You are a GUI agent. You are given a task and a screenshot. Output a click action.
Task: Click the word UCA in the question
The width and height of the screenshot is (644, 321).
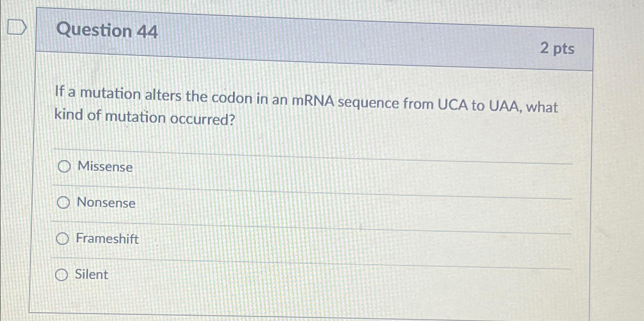[452, 104]
